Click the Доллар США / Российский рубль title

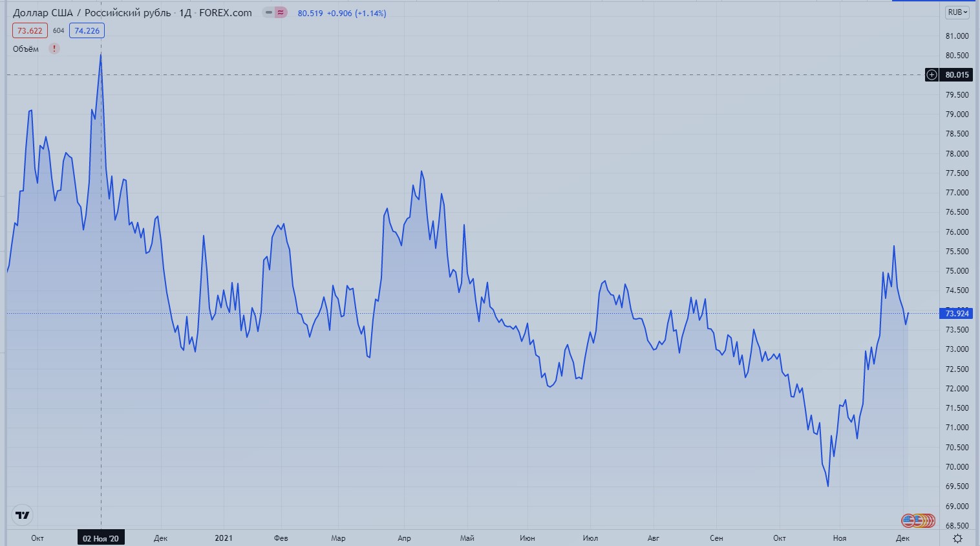coord(92,12)
